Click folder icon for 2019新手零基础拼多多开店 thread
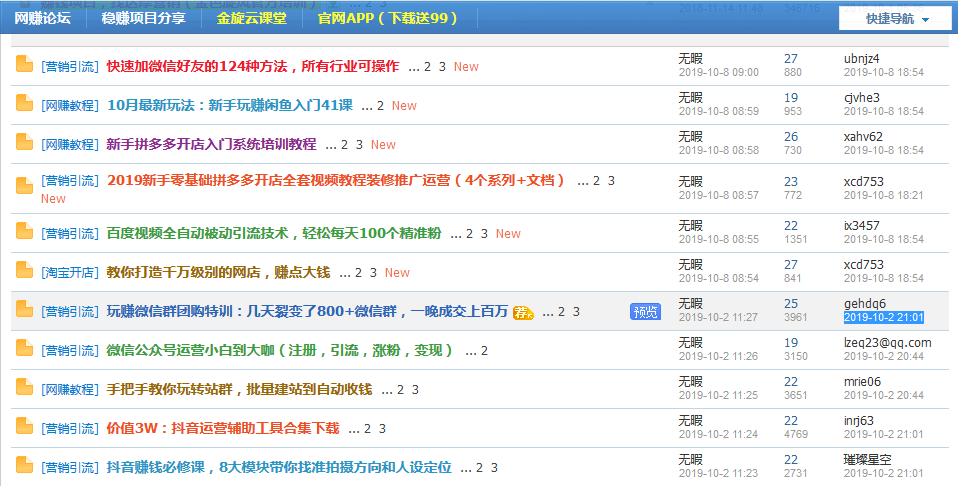The width and height of the screenshot is (958, 486). [x=24, y=186]
